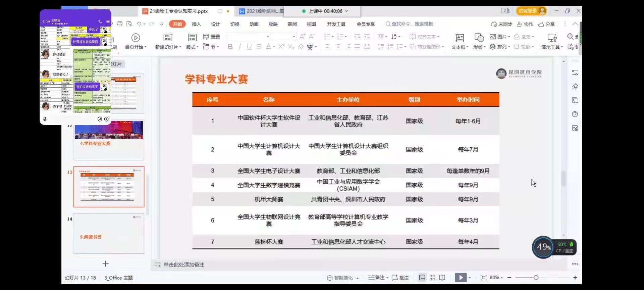Open the arrange (排列) dropdown
Viewport: 644px width, 290px height.
[x=499, y=47]
